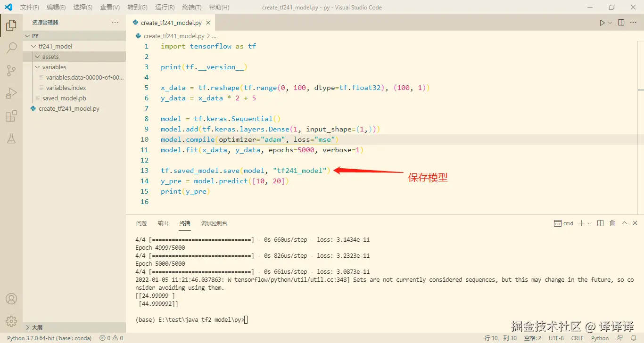This screenshot has height=343, width=644.
Task: Open the Testing flask icon
Action: (x=11, y=139)
